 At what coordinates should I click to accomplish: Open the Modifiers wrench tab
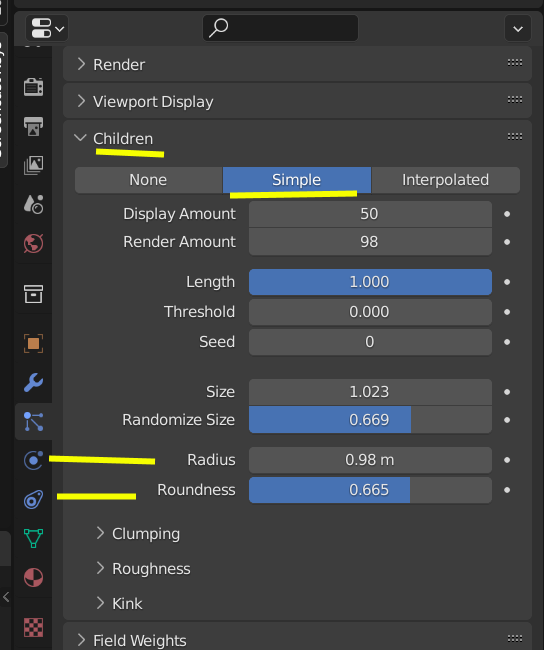tap(33, 382)
